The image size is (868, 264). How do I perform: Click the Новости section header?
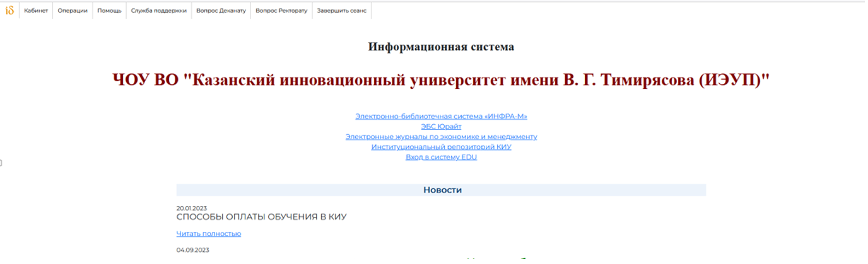[441, 190]
